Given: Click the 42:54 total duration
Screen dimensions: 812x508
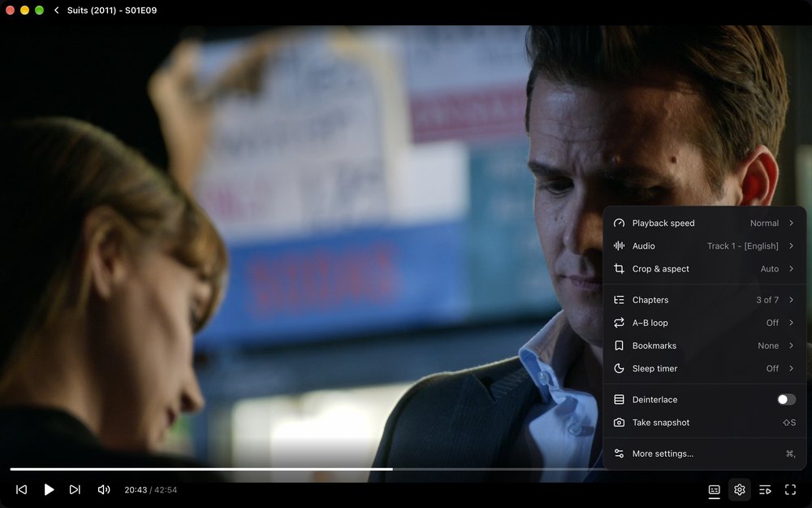Looking at the screenshot, I should coord(165,490).
